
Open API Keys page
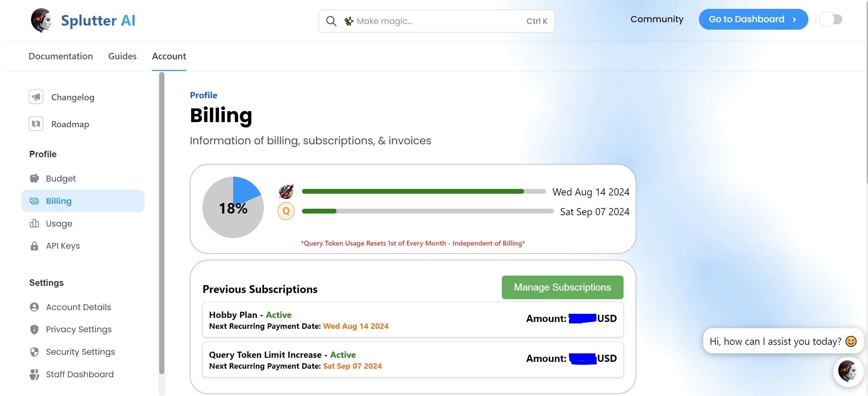tap(63, 246)
